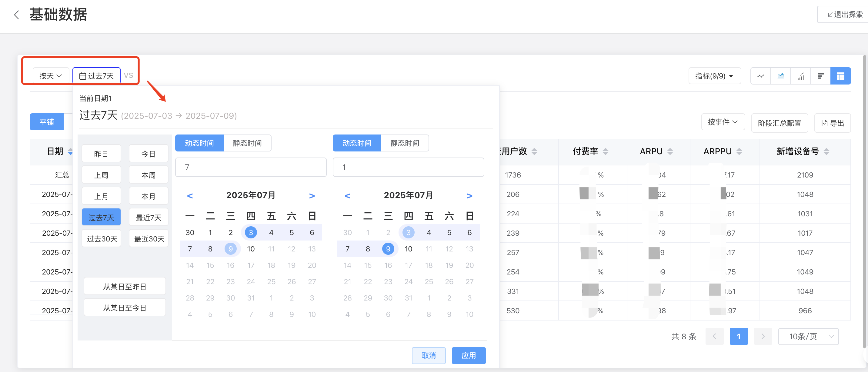
Task: Select 从某日至今日 option
Action: coord(125,308)
